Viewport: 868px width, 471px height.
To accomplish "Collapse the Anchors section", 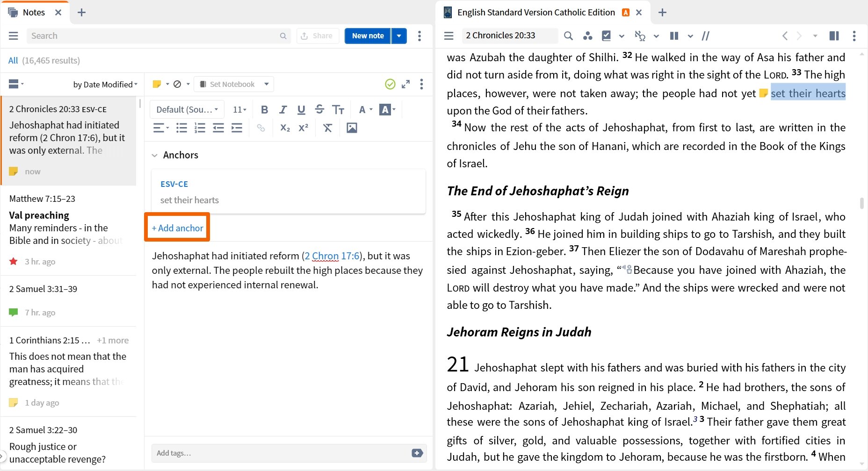I will (x=155, y=156).
